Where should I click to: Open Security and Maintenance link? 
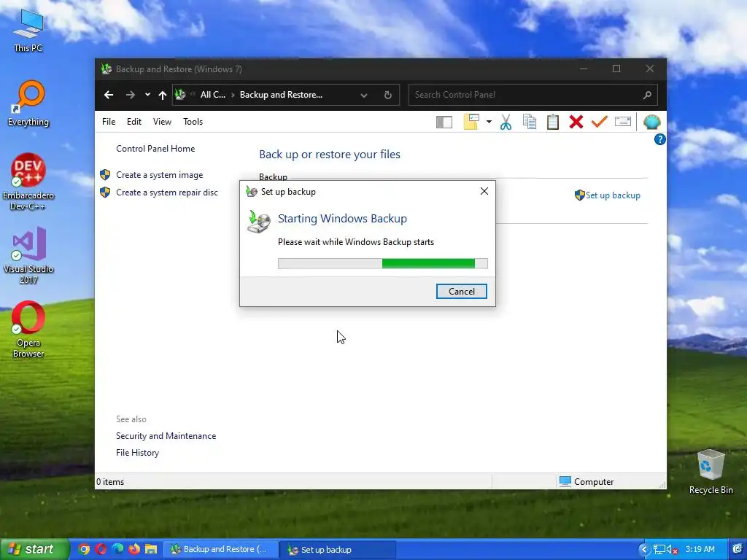coord(166,436)
